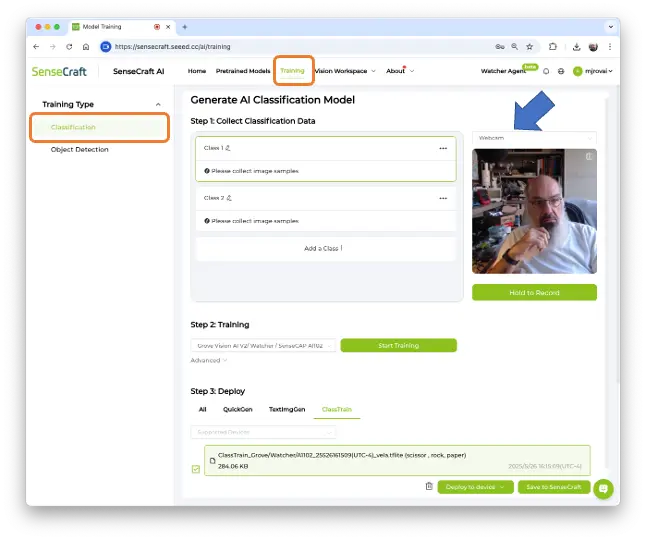Collapse the Training Type sidebar section
Screen dimensions: 646x540
coord(158,104)
